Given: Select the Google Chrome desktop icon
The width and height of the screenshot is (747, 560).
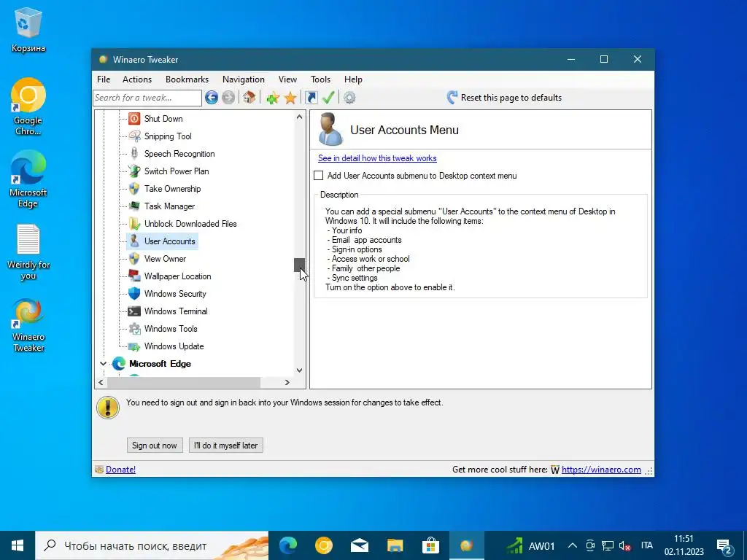Looking at the screenshot, I should [x=28, y=106].
